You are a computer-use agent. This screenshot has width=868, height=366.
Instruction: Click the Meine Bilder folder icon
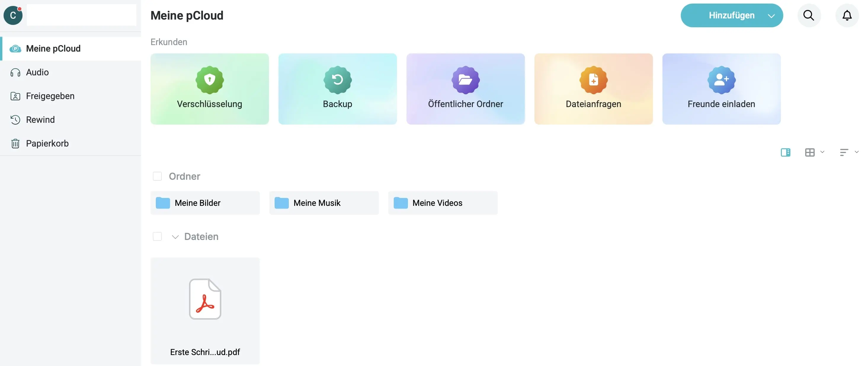[163, 203]
